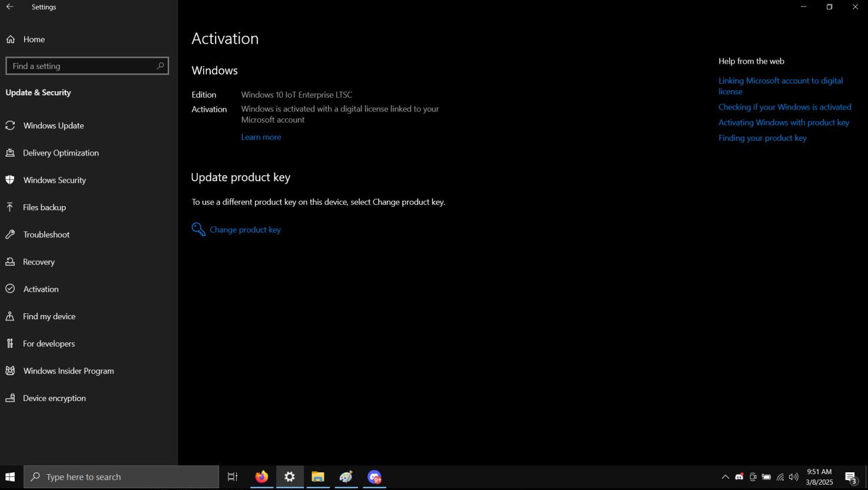
Task: Click the Learn more link under Activation
Action: [261, 137]
